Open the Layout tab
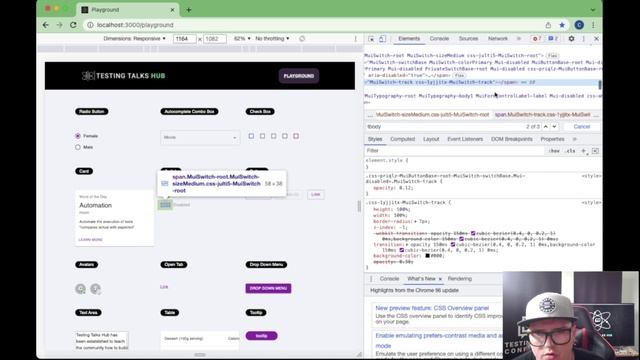 coord(431,139)
